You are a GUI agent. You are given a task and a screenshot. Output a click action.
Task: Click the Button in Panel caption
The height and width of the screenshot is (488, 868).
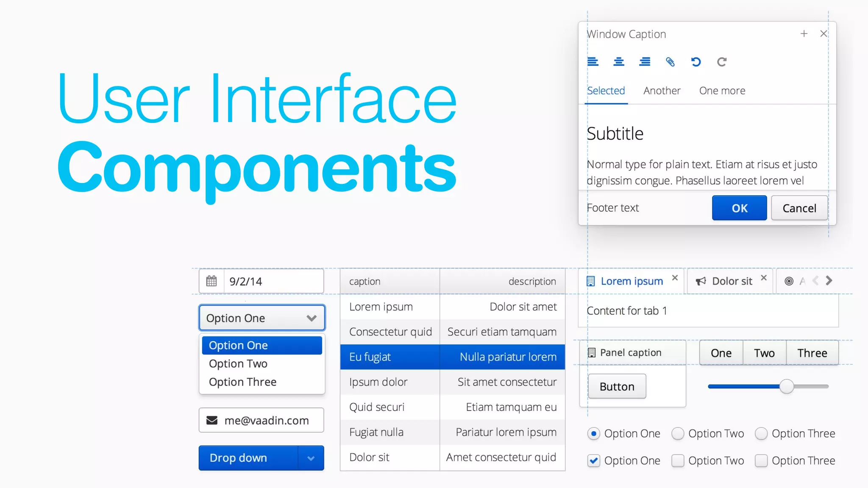[x=617, y=386]
